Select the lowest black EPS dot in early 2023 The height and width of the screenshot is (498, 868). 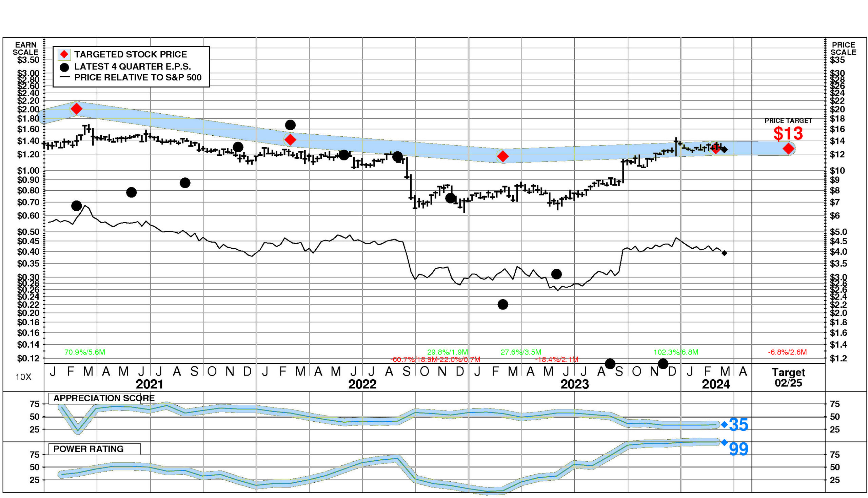click(x=502, y=304)
